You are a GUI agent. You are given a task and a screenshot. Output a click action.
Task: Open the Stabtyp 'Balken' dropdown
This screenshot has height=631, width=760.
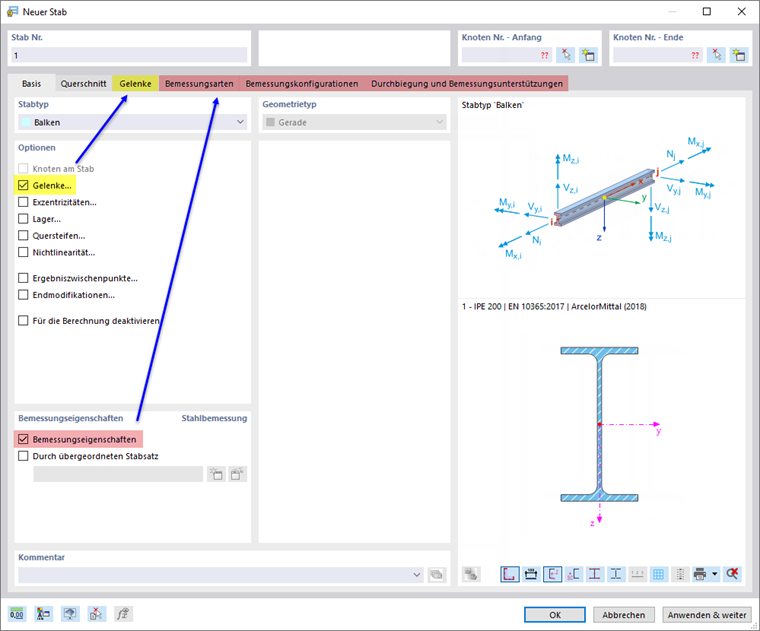(132, 122)
